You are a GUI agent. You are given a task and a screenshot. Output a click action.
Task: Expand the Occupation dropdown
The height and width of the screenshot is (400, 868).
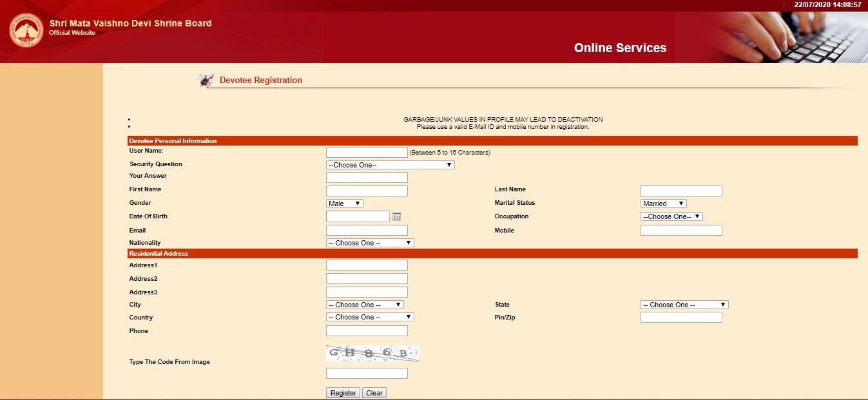click(x=671, y=216)
